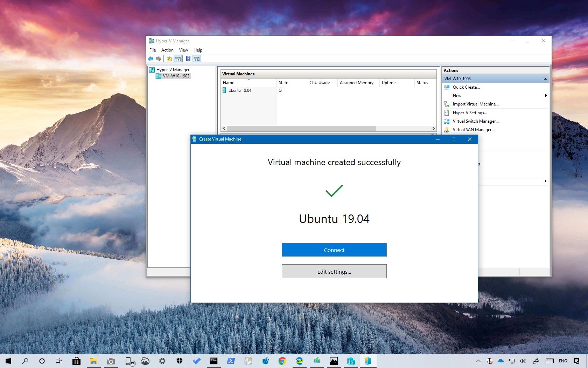Open PowerShell from the taskbar

pyautogui.click(x=231, y=361)
